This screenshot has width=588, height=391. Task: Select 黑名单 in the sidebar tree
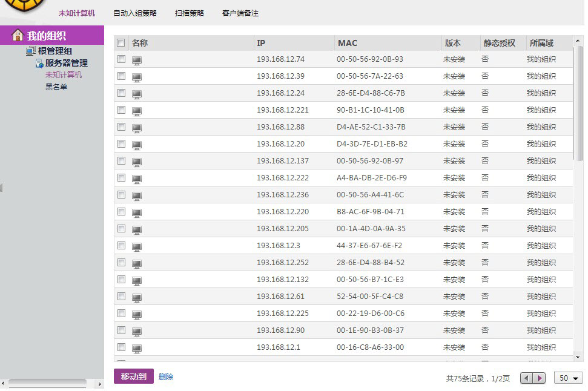tap(56, 87)
